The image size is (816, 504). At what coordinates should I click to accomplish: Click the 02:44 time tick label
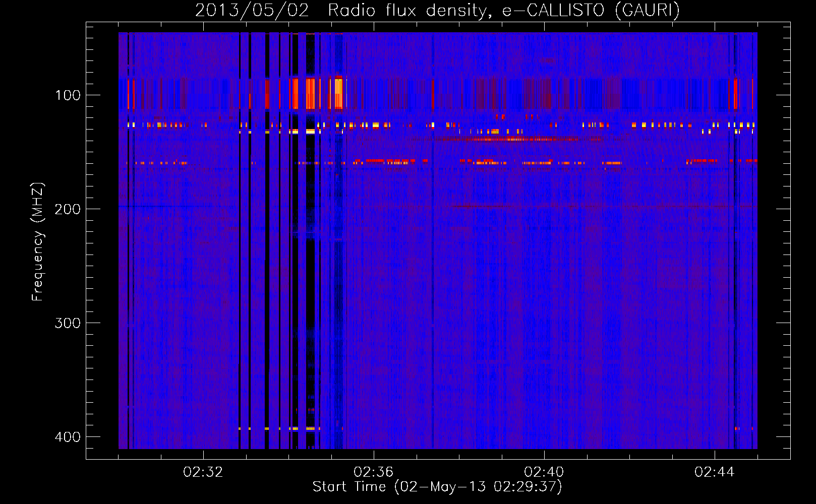(715, 472)
